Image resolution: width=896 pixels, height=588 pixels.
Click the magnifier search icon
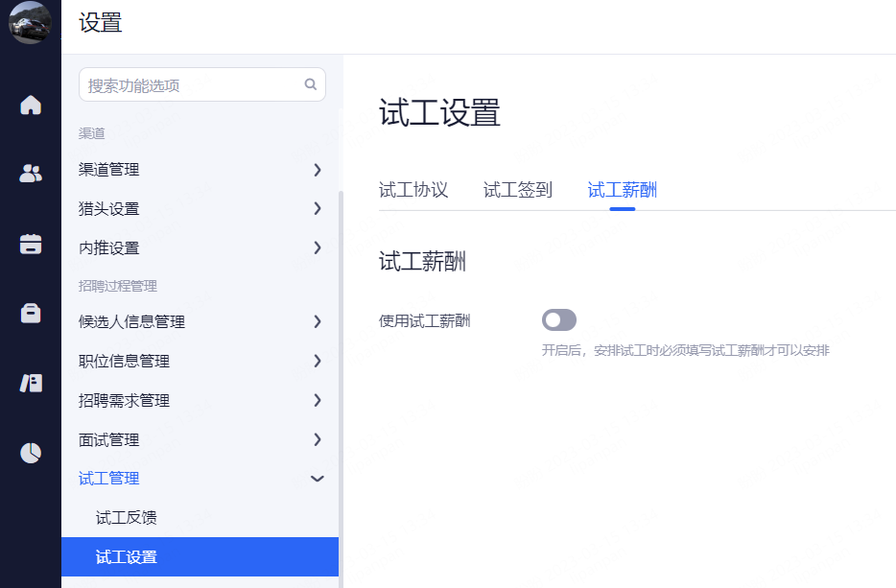310,84
